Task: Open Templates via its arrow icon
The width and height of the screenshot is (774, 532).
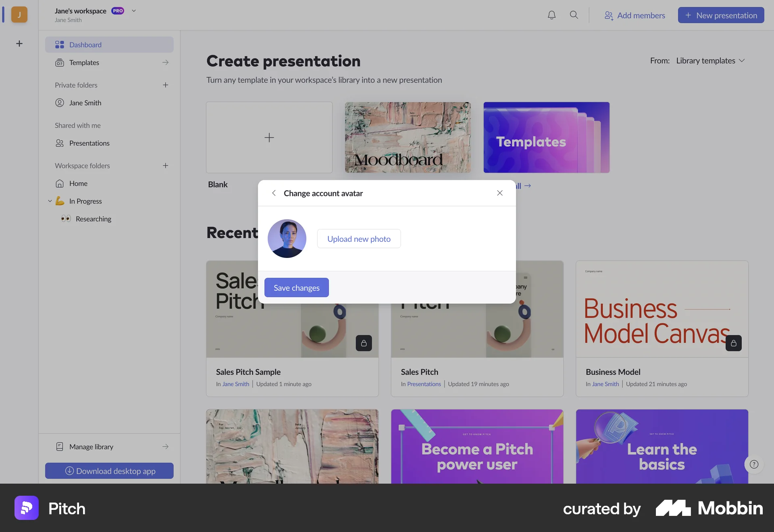Action: click(x=165, y=62)
